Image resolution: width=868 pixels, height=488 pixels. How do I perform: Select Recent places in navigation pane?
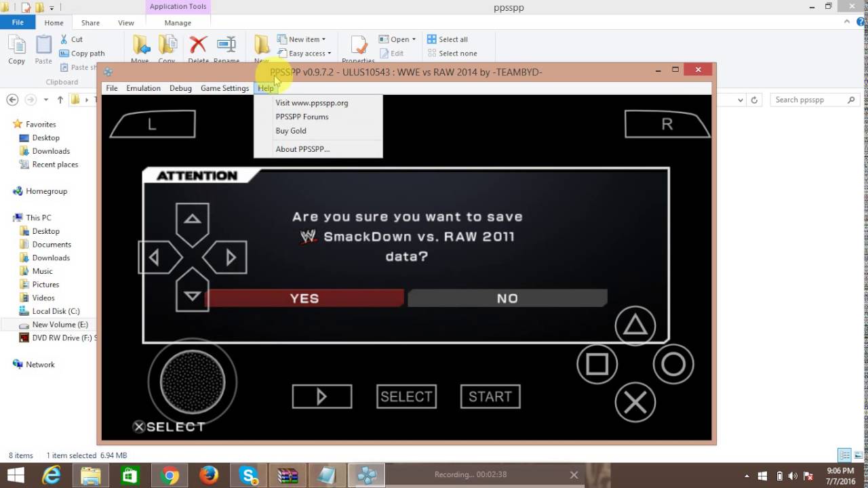[x=55, y=165]
